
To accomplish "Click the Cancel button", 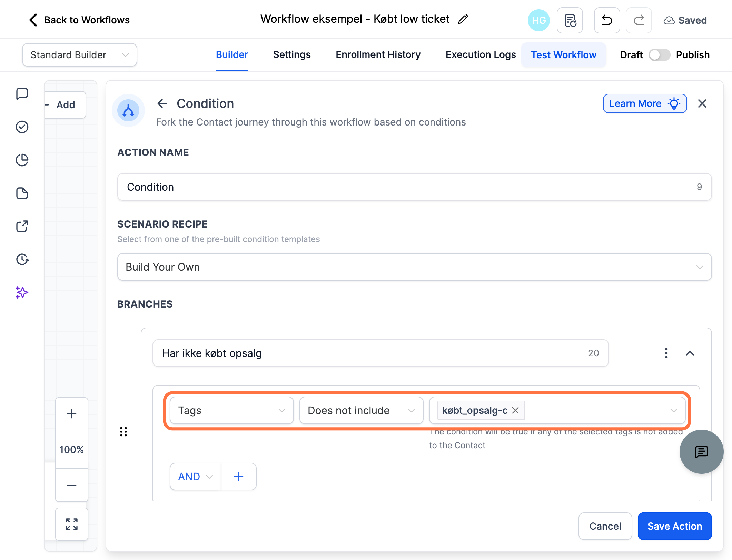I will coord(605,526).
